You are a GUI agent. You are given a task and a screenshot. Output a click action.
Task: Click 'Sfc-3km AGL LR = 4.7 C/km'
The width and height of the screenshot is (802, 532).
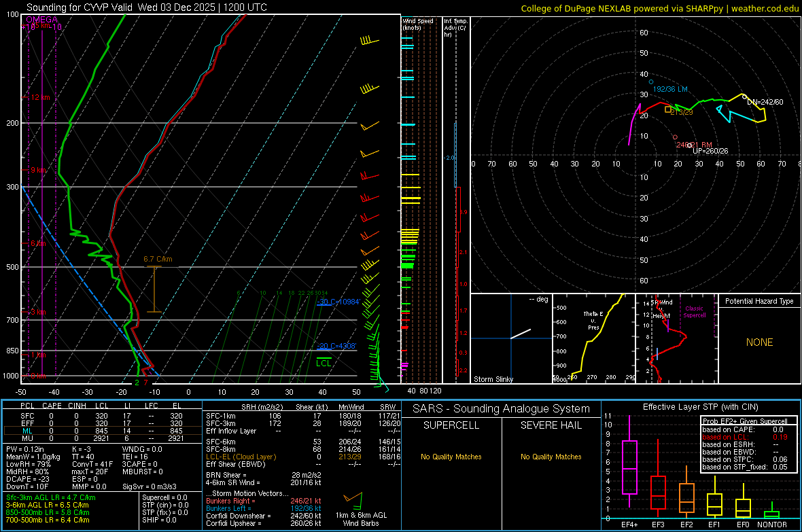coord(51,497)
